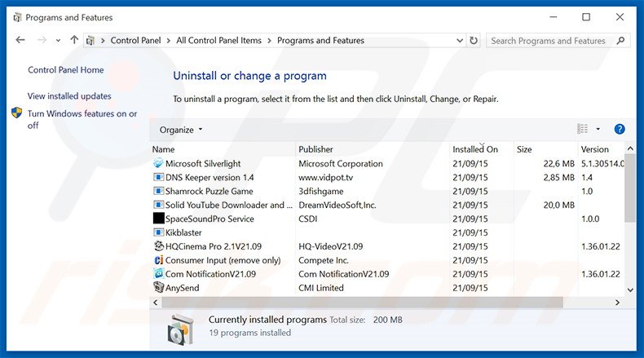Select the SpaceSoundPro Service black icon
This screenshot has height=358, width=644.
click(x=158, y=219)
